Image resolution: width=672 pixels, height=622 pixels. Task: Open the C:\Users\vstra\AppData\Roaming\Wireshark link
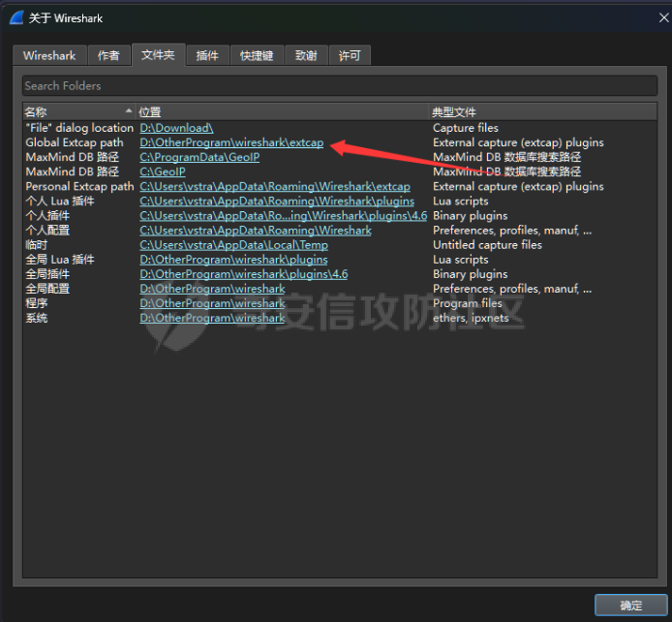pos(256,231)
